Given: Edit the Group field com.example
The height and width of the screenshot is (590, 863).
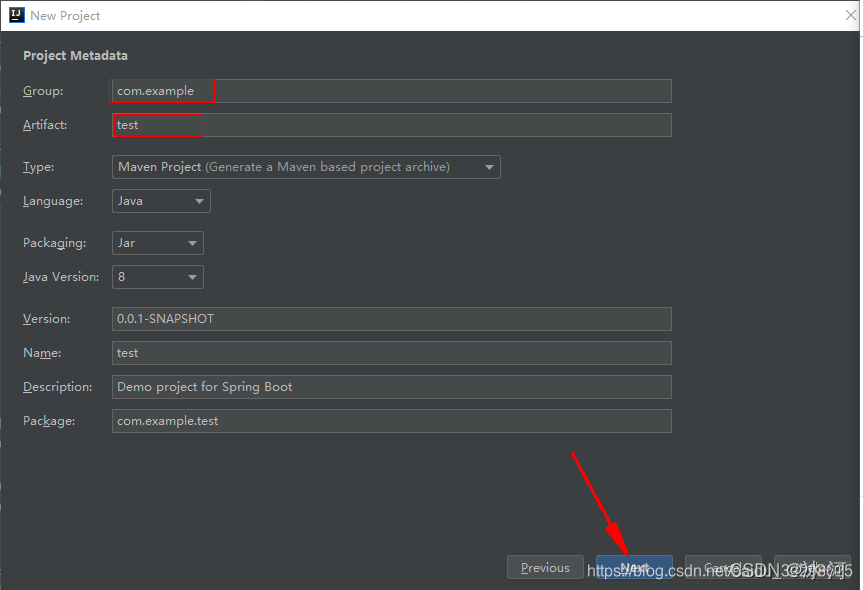Looking at the screenshot, I should pyautogui.click(x=391, y=91).
